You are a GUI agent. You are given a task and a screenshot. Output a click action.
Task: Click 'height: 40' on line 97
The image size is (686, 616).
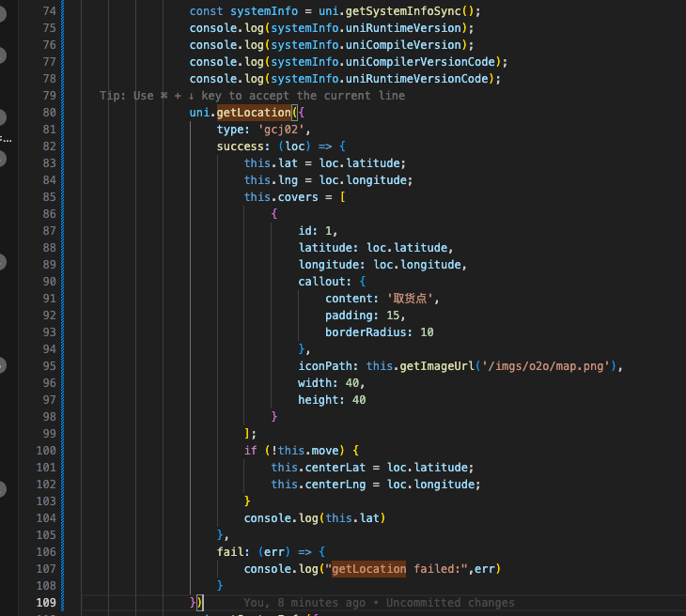point(332,400)
